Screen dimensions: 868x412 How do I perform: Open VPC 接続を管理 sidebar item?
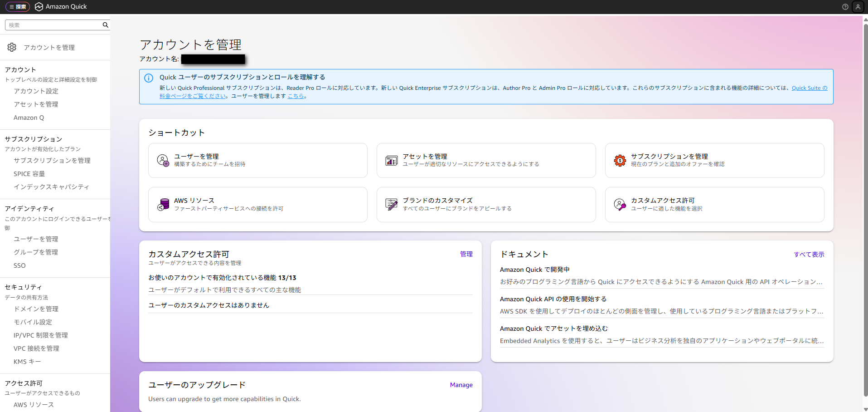point(36,348)
